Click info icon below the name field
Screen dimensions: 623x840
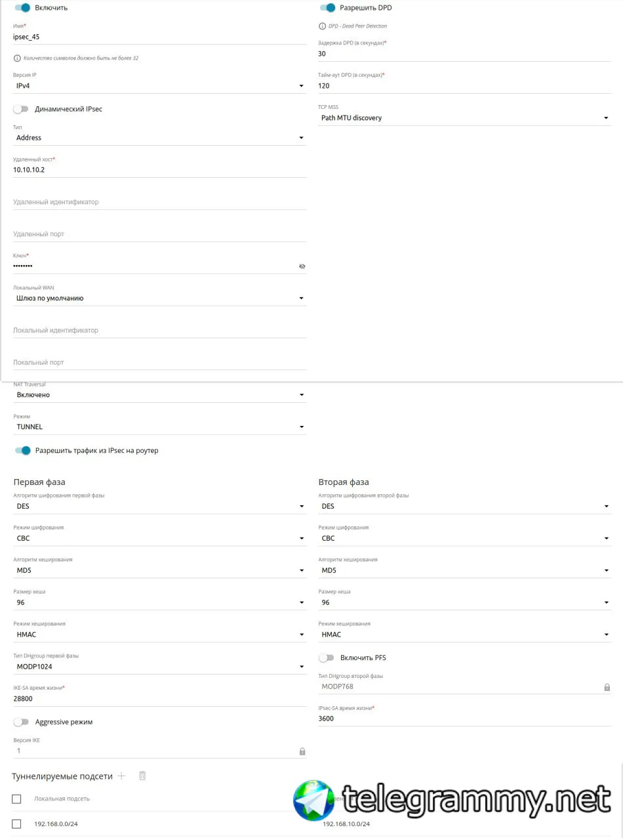(x=17, y=58)
